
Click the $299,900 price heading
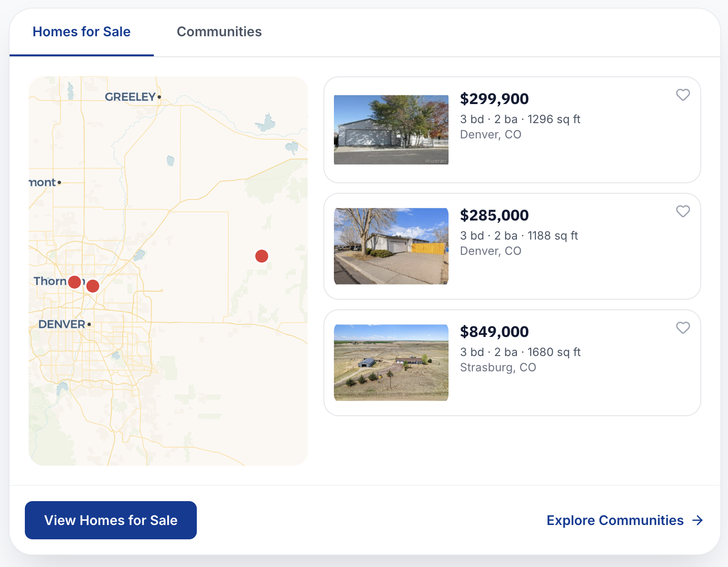pyautogui.click(x=494, y=99)
